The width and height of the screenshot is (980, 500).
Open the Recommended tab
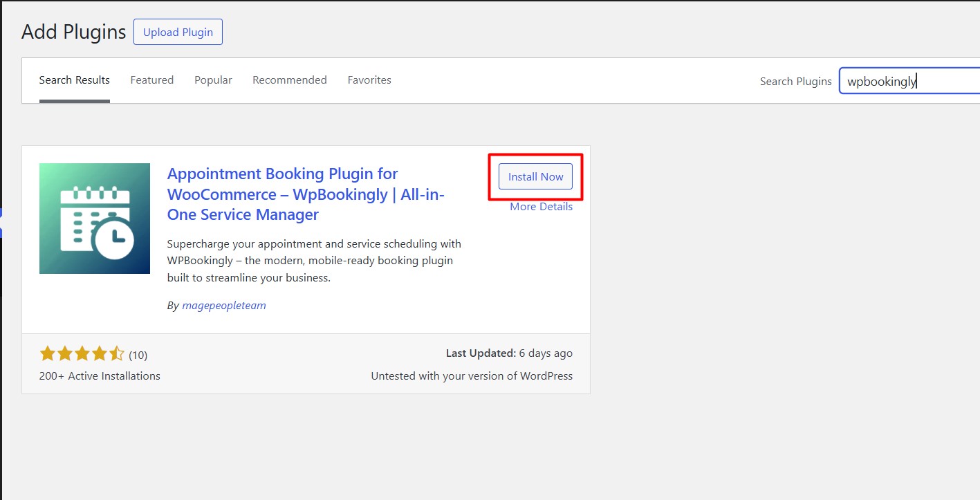289,80
